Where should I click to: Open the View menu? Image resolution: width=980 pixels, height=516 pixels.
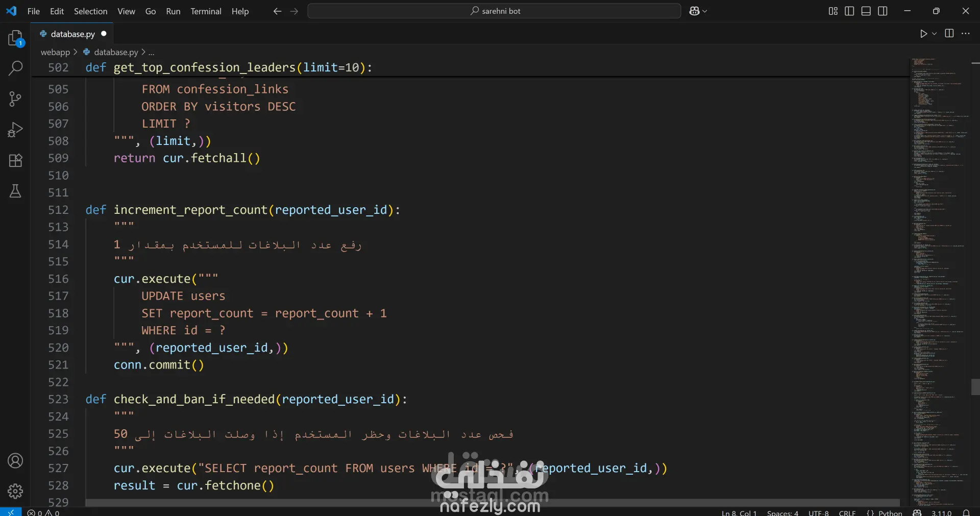(126, 11)
